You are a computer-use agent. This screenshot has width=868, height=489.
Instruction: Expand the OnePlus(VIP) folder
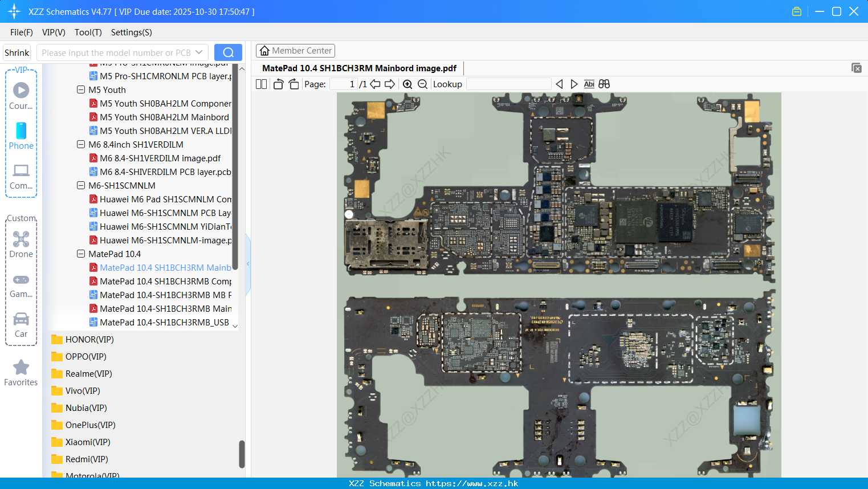coord(83,425)
